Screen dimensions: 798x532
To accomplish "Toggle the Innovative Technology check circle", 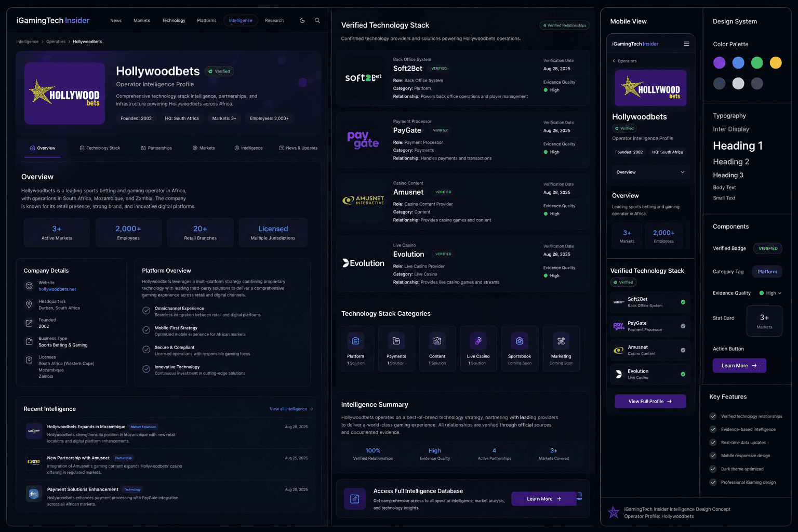I will pyautogui.click(x=147, y=369).
